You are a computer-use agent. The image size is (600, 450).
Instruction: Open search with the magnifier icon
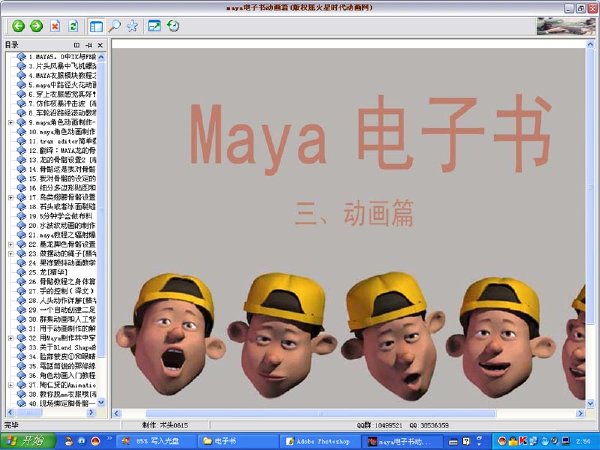(x=114, y=26)
